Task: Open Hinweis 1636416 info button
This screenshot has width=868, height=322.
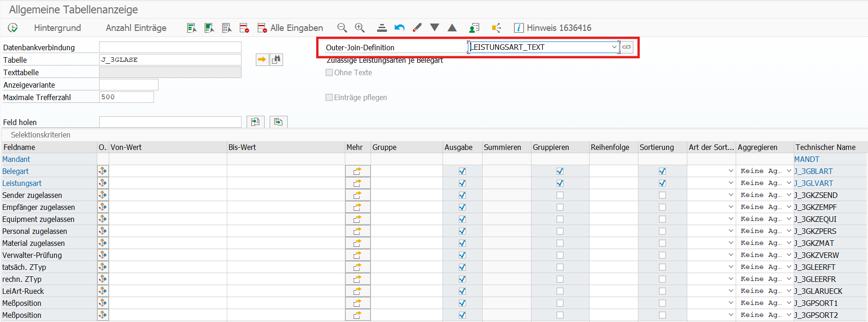Action: click(553, 28)
